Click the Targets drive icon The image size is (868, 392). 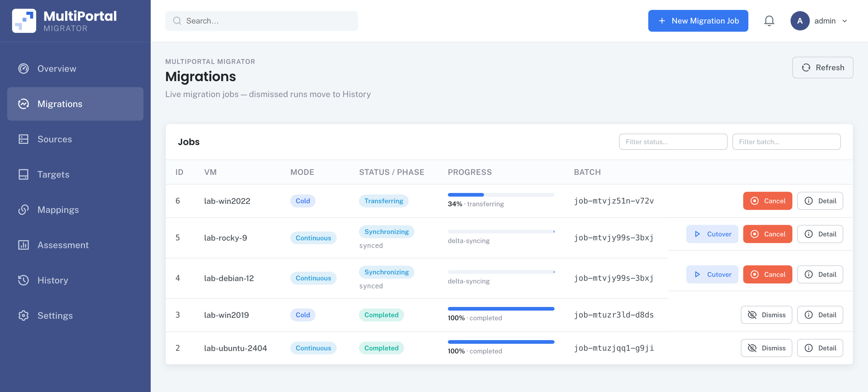coord(24,174)
